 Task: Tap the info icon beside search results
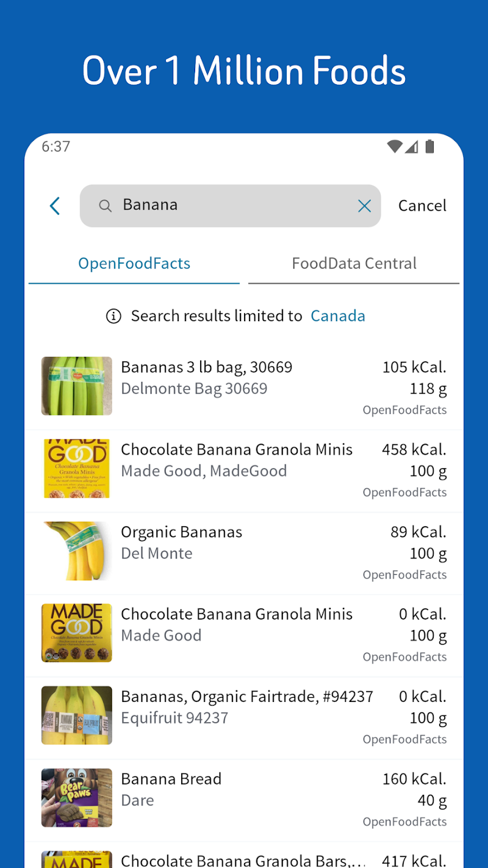[113, 316]
